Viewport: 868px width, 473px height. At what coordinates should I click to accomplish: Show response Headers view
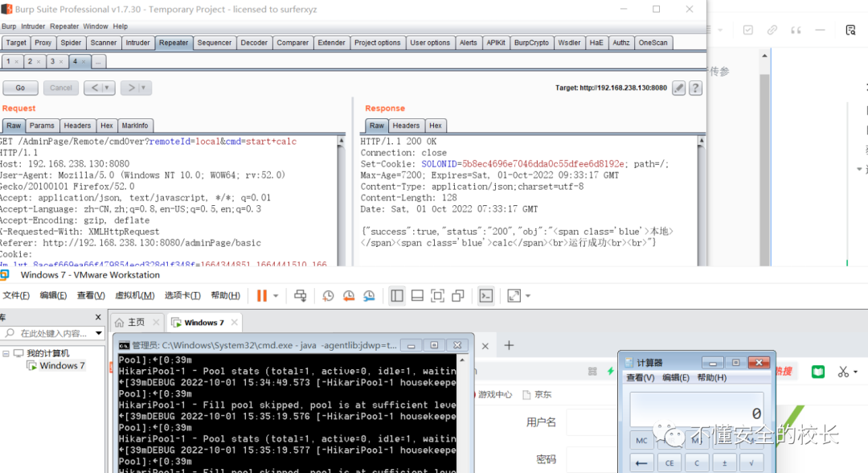click(407, 125)
